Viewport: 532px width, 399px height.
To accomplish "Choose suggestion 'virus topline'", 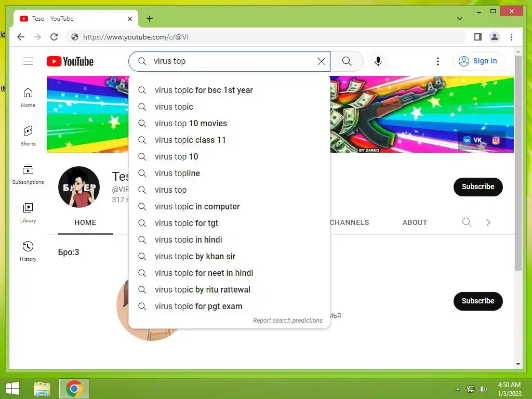I will [229, 174].
